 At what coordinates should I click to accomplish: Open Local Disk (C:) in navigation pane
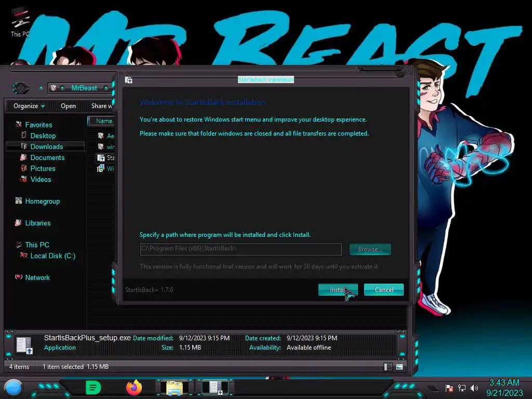[x=53, y=256]
